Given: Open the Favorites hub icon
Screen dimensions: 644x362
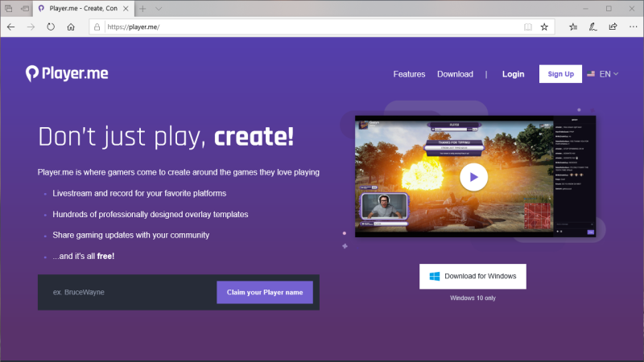Looking at the screenshot, I should (573, 27).
